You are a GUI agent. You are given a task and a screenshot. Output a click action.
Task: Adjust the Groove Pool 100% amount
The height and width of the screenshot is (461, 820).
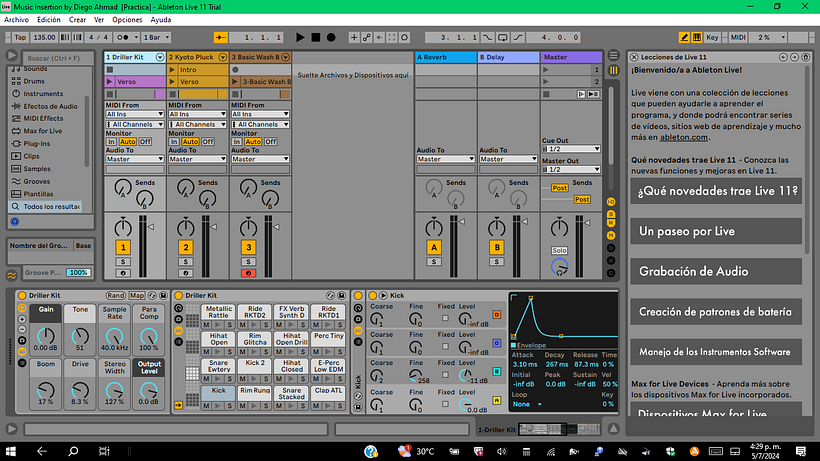[78, 272]
